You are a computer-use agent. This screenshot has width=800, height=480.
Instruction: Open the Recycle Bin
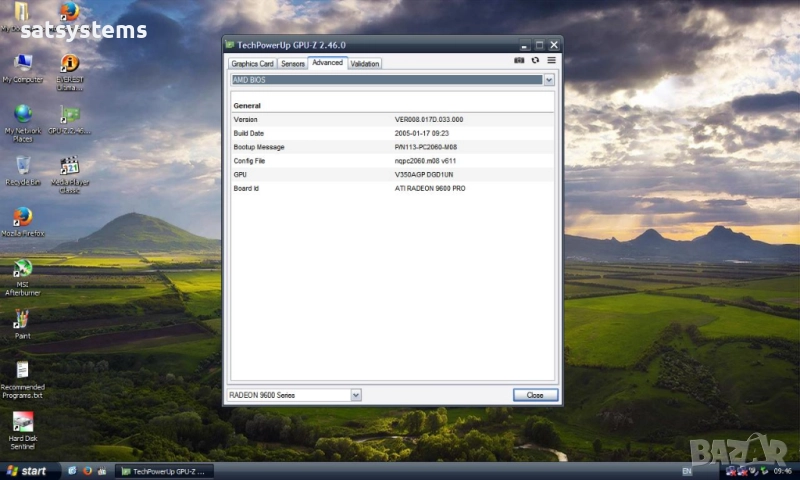pyautogui.click(x=22, y=166)
